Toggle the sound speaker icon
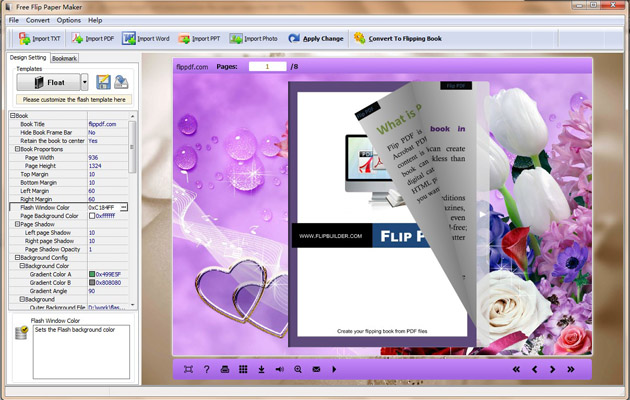 coord(280,369)
